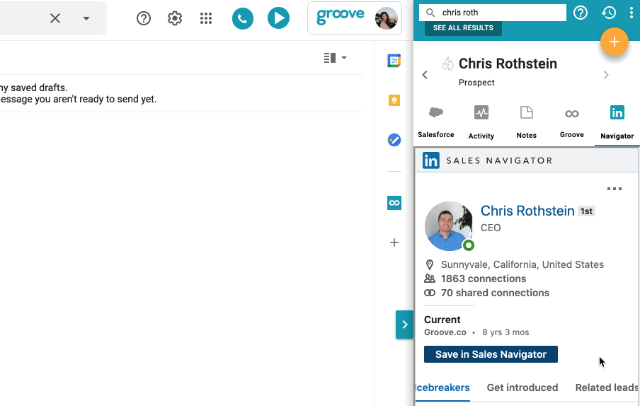Open the Google apps grid
This screenshot has width=643, height=406.
206,18
